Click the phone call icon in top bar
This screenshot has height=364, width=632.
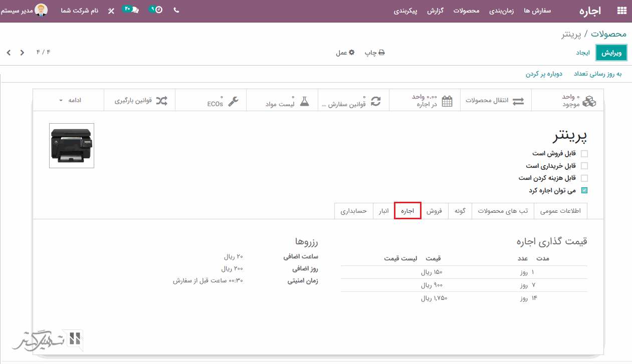[x=176, y=10]
